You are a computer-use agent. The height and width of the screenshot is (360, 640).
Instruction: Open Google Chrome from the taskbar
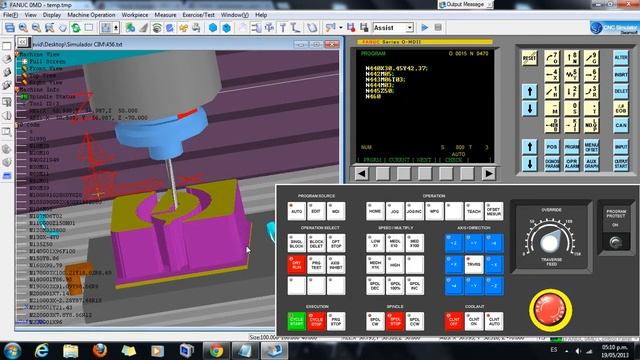[x=216, y=351]
